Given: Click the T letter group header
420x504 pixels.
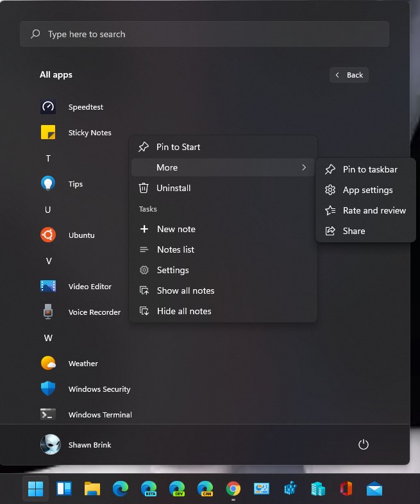Looking at the screenshot, I should pos(48,158).
